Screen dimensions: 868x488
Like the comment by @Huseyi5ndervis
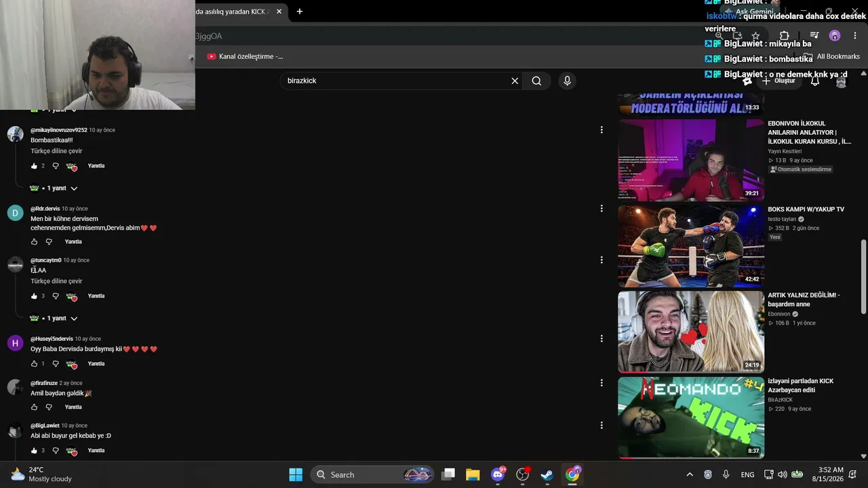coord(34,364)
